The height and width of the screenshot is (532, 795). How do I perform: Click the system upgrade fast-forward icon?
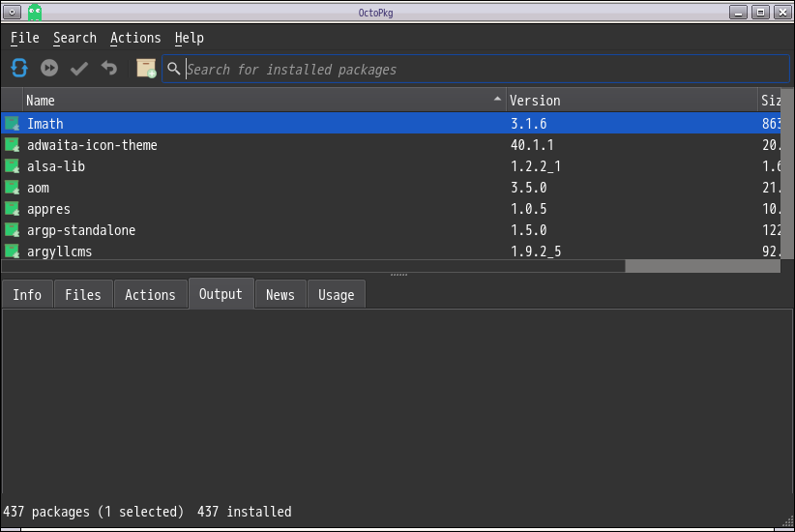click(x=49, y=68)
